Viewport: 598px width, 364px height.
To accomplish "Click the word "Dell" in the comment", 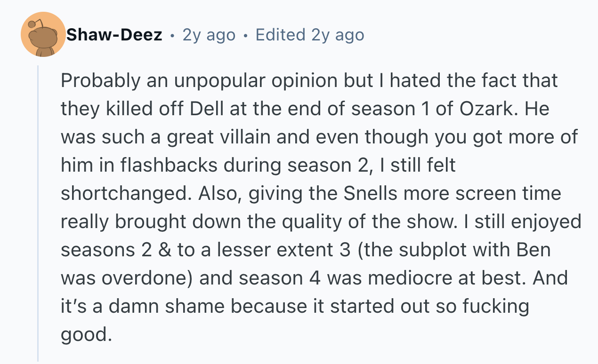I will pyautogui.click(x=207, y=109).
